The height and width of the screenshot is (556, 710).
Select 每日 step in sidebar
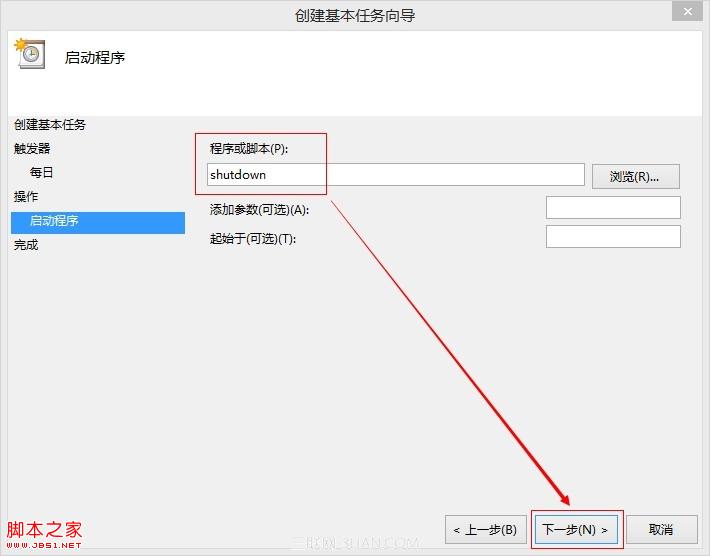[41, 173]
